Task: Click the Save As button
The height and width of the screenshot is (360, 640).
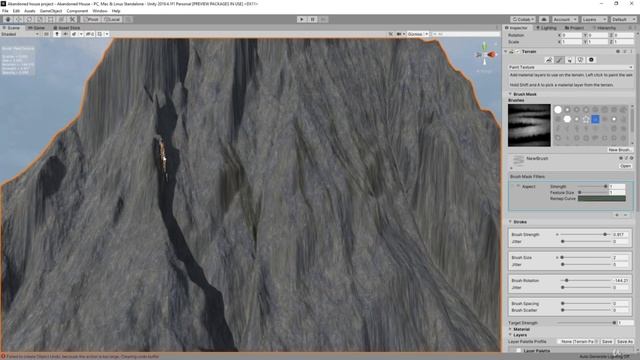Action: [x=624, y=342]
